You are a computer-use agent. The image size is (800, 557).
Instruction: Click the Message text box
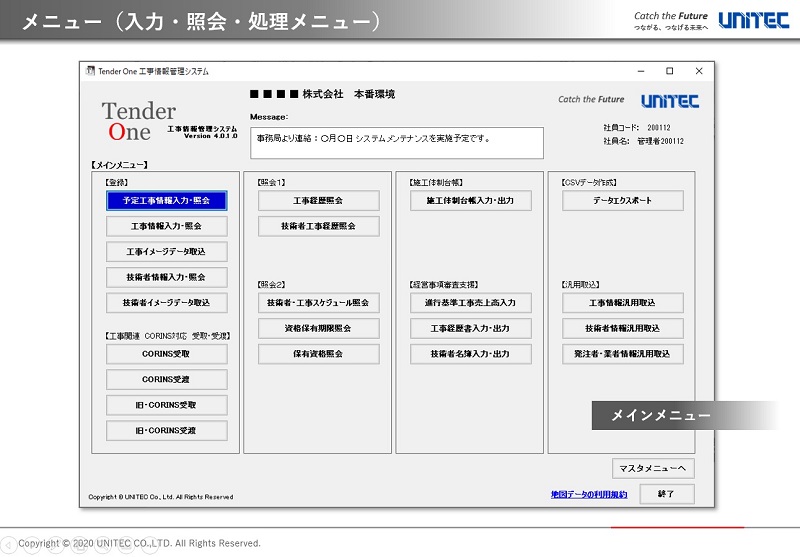[x=396, y=143]
